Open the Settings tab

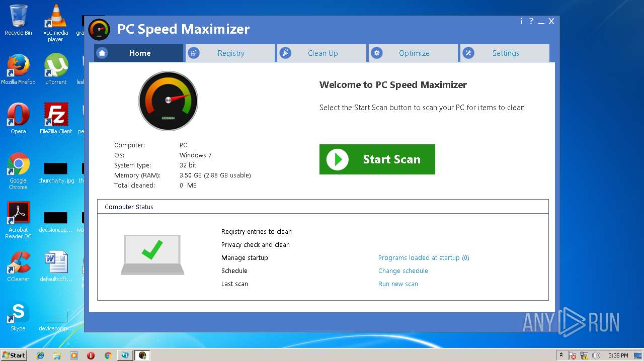(x=505, y=53)
